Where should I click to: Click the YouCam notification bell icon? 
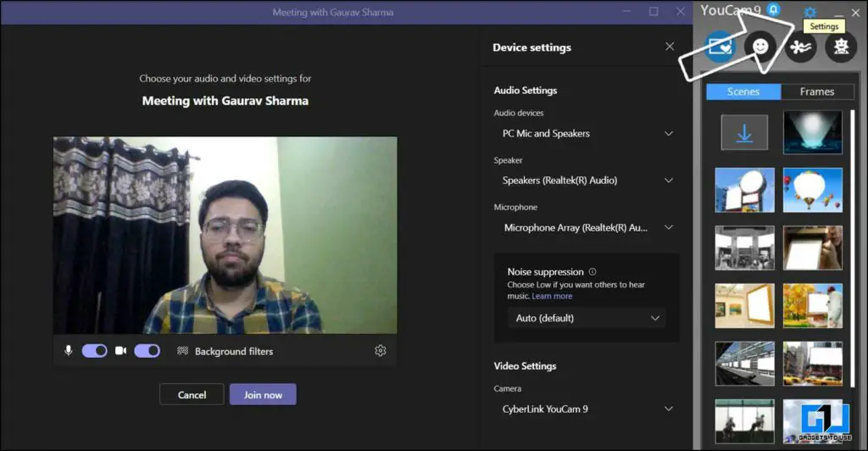pos(773,10)
